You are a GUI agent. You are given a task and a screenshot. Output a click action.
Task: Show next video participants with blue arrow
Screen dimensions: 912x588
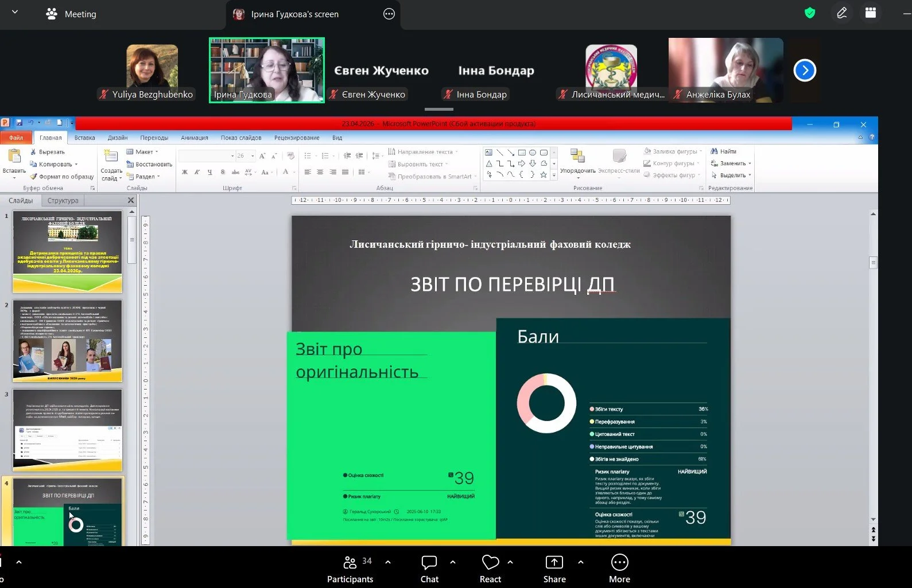coord(805,71)
